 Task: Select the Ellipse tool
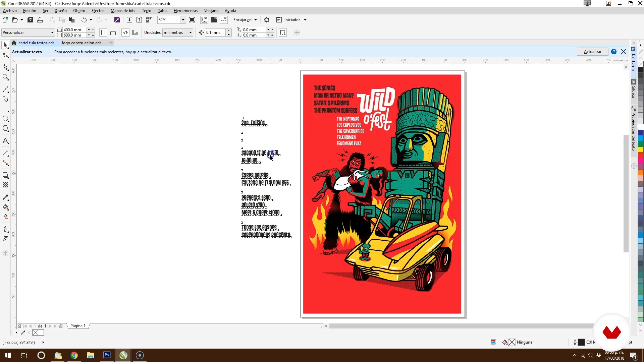click(x=5, y=119)
